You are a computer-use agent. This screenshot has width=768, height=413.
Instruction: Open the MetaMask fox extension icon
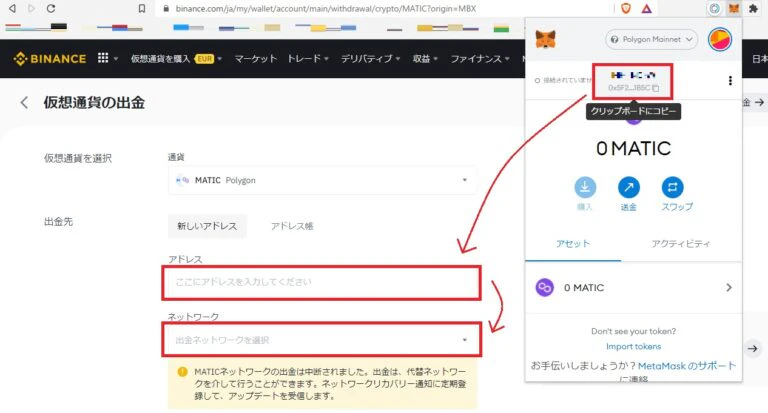coord(734,8)
